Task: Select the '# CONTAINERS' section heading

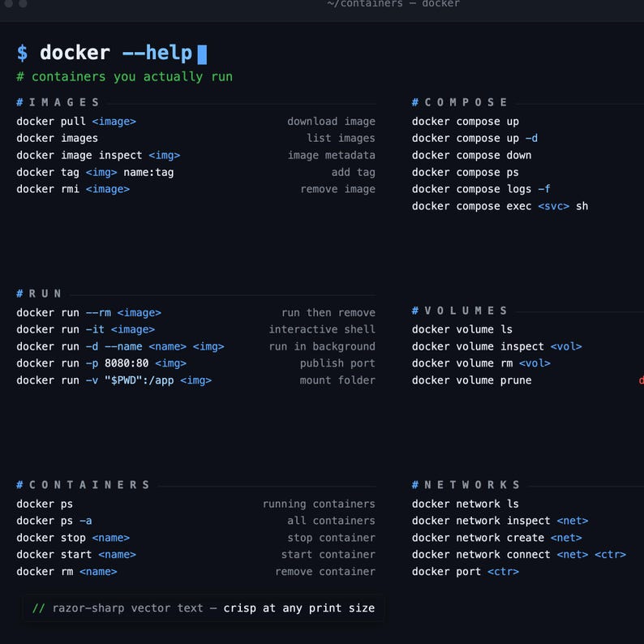Action: [83, 485]
